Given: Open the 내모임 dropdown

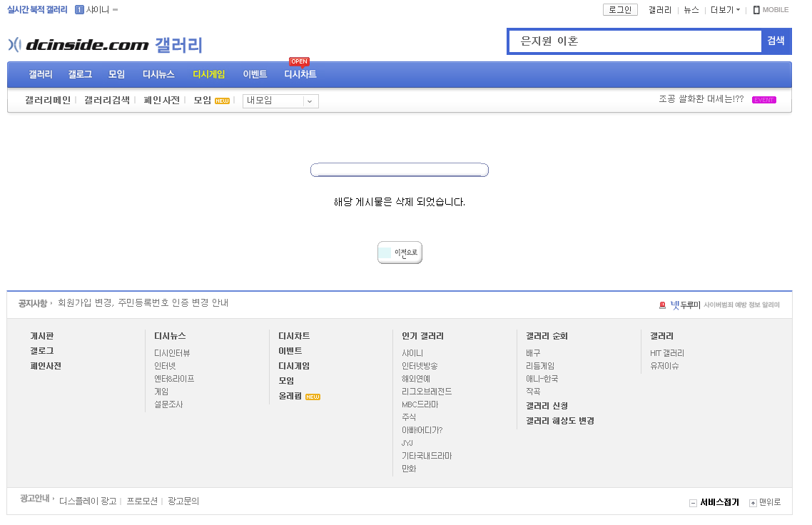Looking at the screenshot, I should click(x=280, y=101).
